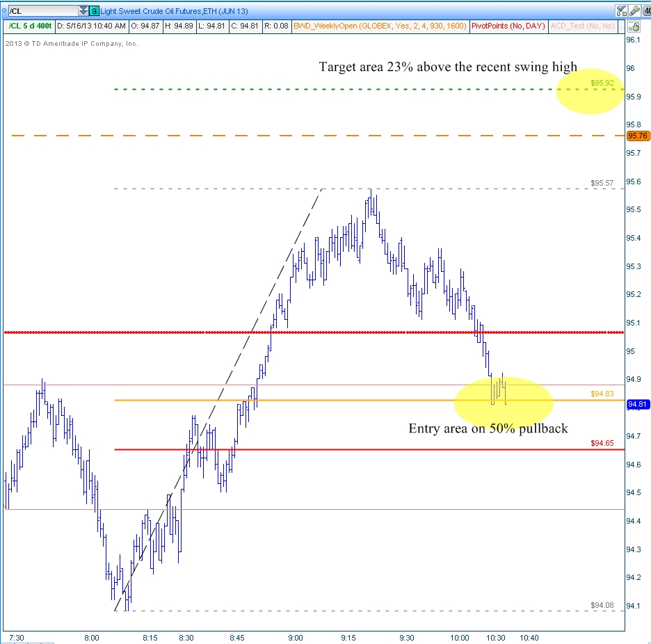Click the gray $95.57 level label
651x644 pixels.
[x=602, y=183]
